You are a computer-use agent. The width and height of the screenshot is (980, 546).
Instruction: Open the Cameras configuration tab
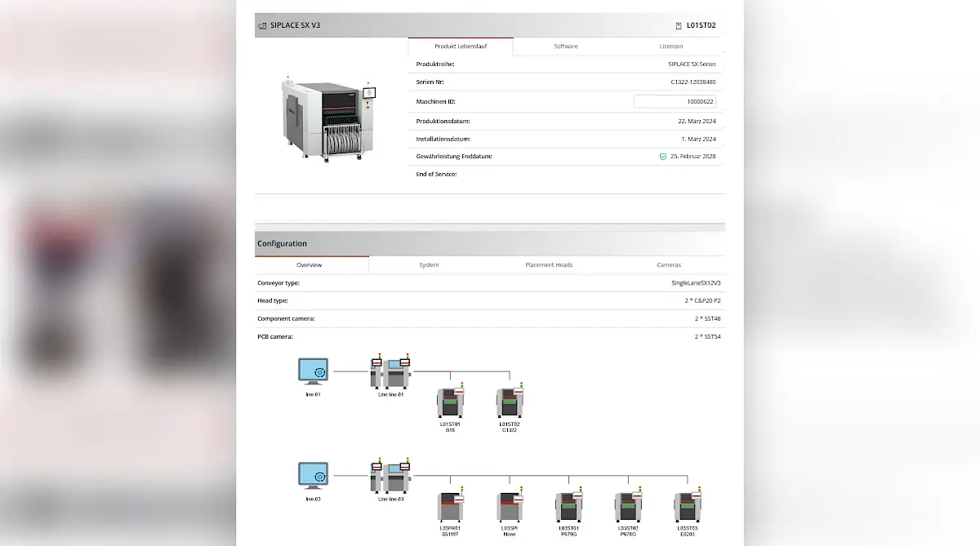[669, 265]
